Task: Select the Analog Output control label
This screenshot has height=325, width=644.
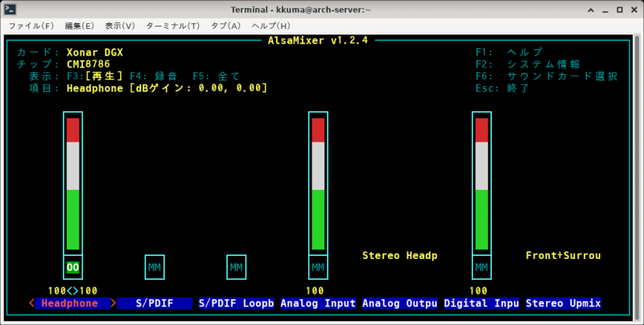Action: (x=399, y=303)
